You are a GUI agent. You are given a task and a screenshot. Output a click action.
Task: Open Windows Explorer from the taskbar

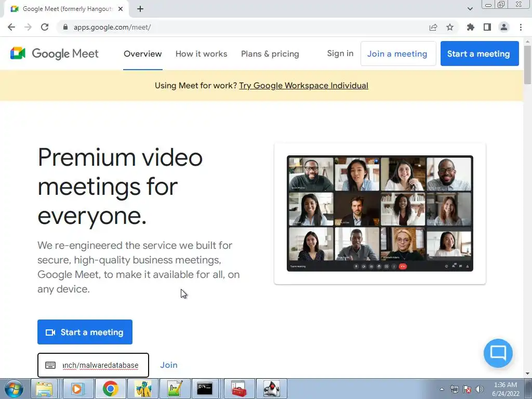tap(45, 389)
